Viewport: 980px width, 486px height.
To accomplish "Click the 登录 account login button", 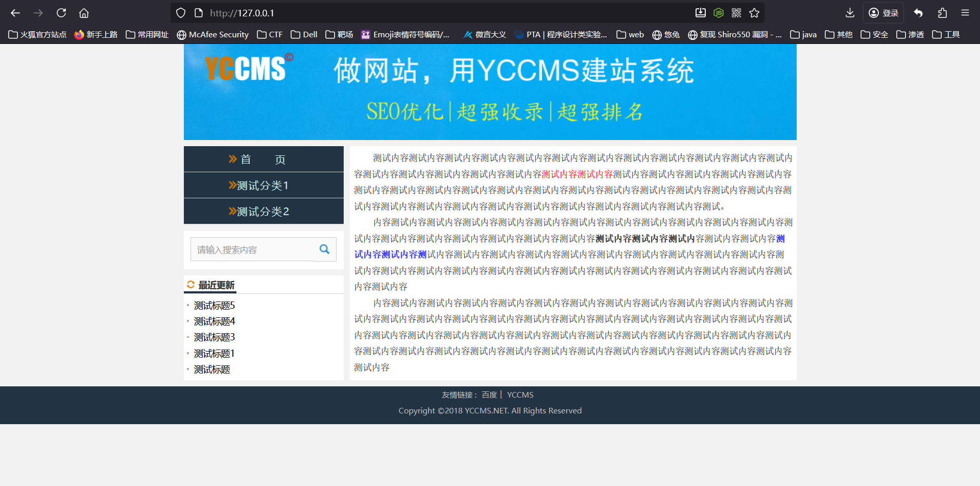I will [883, 13].
